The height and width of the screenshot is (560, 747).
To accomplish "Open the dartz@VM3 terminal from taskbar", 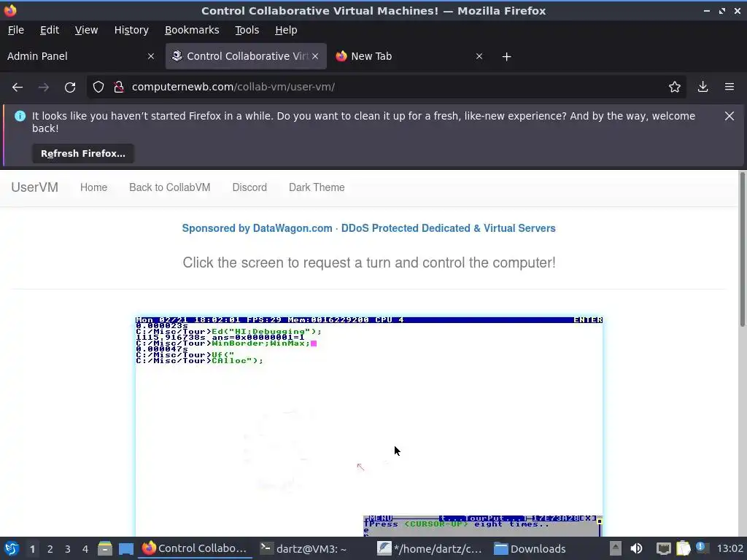I will [x=303, y=548].
